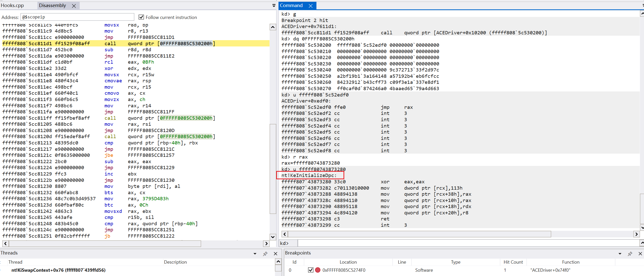The height and width of the screenshot is (276, 644).
Task: Sort breakpoints by Location column
Action: click(x=348, y=262)
